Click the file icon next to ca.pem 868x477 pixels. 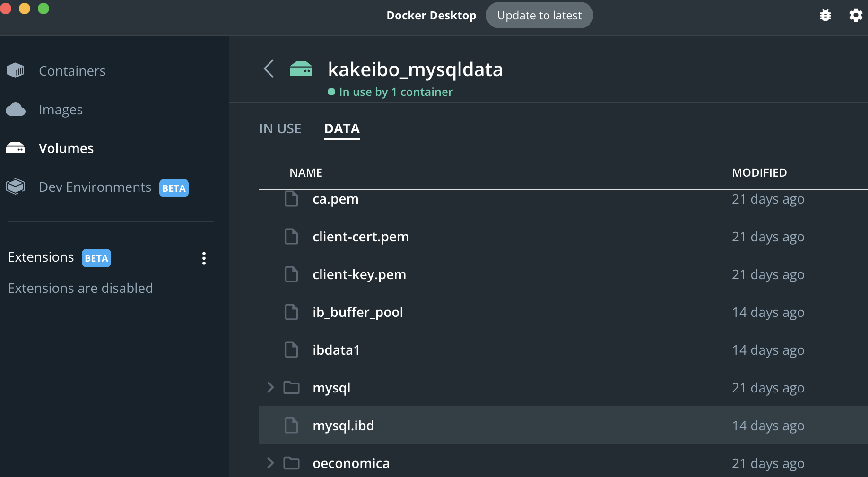click(x=291, y=199)
